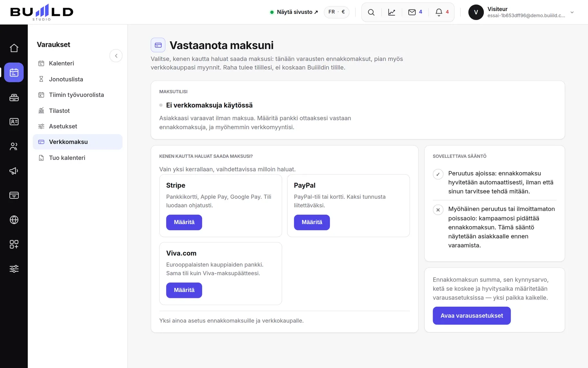588x368 pixels.
Task: Open the sliders settings rail icon
Action: [14, 269]
